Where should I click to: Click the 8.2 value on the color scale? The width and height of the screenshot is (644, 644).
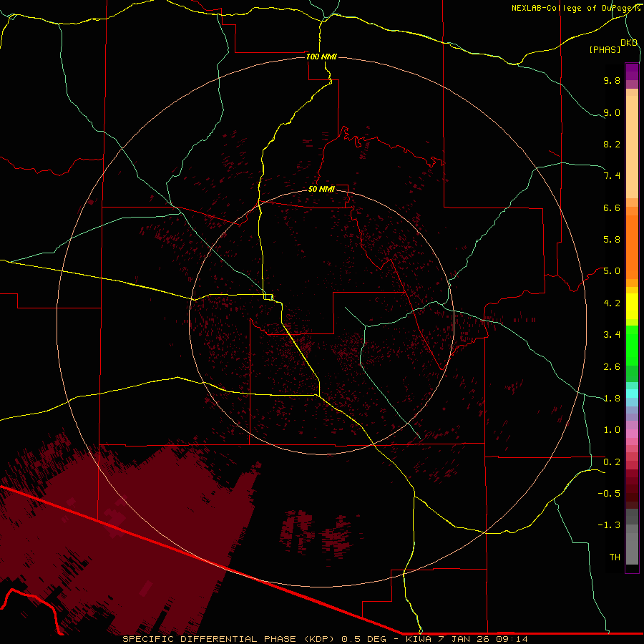(x=612, y=144)
